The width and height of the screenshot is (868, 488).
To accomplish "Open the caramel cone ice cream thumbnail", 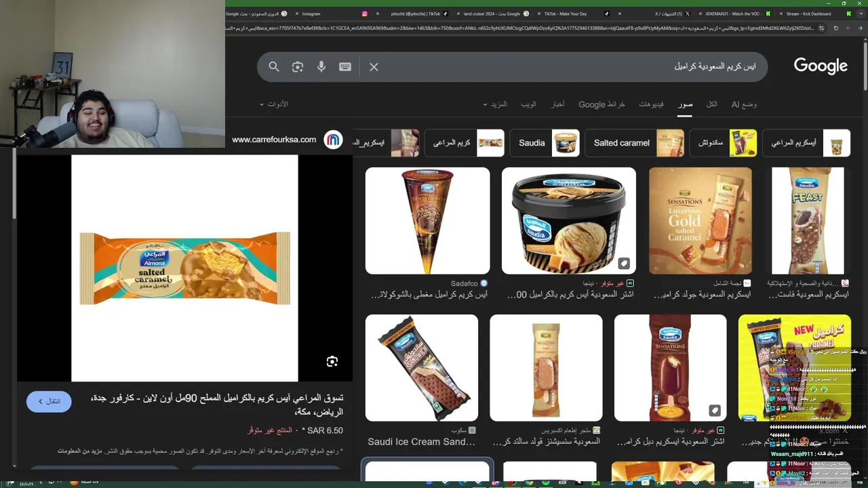I will [x=427, y=221].
